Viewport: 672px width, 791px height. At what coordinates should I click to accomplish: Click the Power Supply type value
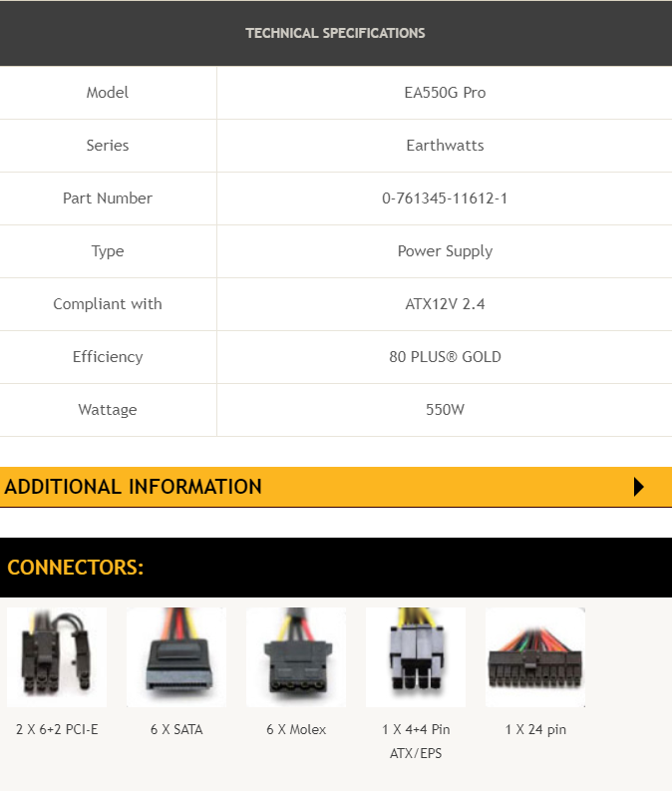pos(445,251)
